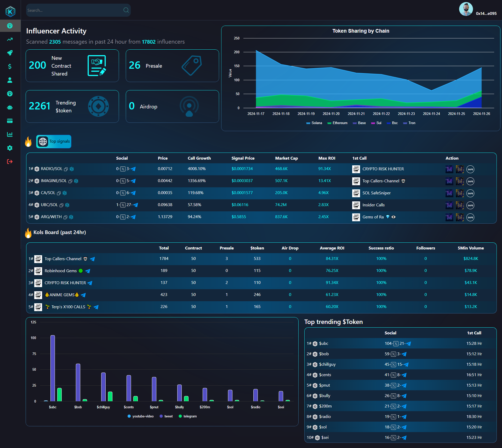Click SAFE badge for UBC/SOL row
The width and height of the screenshot is (502, 448).
coord(470,205)
